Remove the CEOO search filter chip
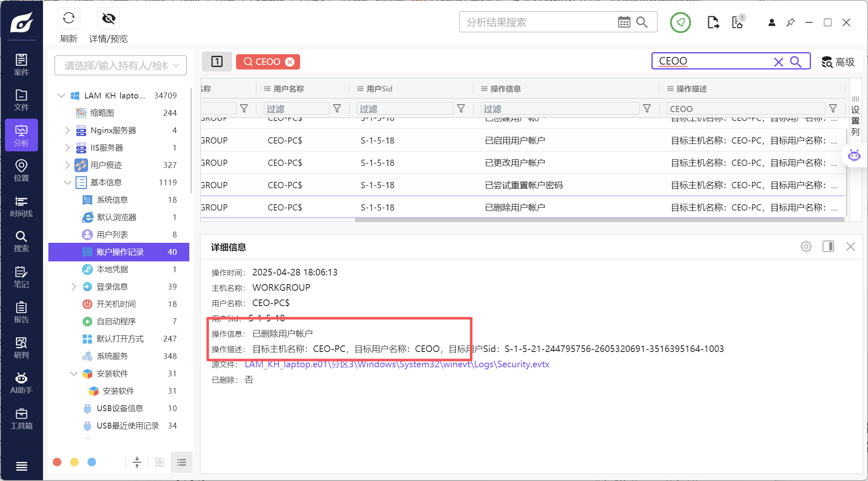The image size is (868, 481). 290,62
